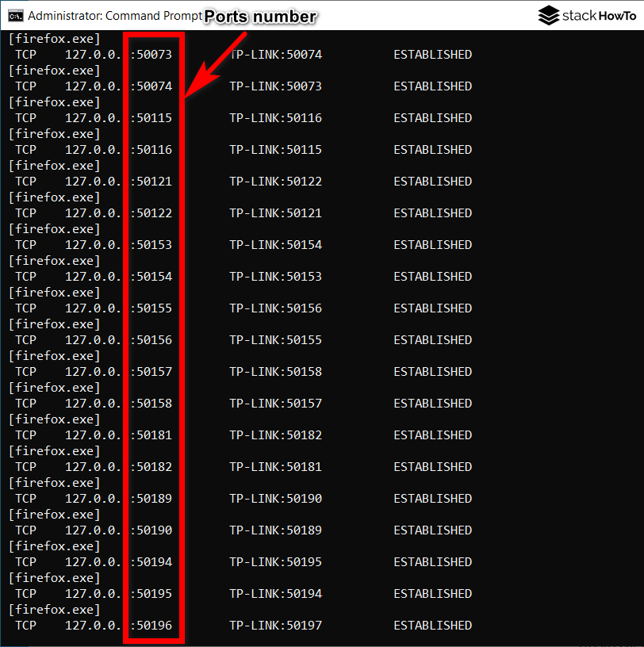Select local port :50190

click(x=151, y=530)
